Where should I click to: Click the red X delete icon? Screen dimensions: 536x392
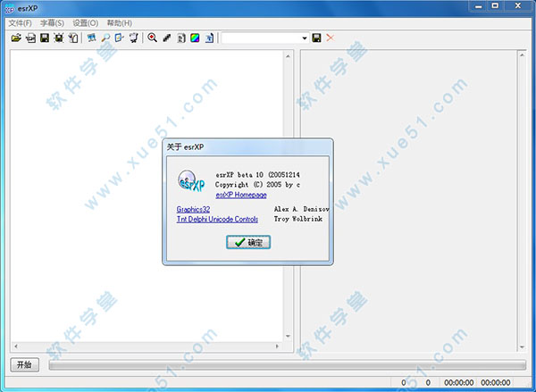(x=330, y=38)
